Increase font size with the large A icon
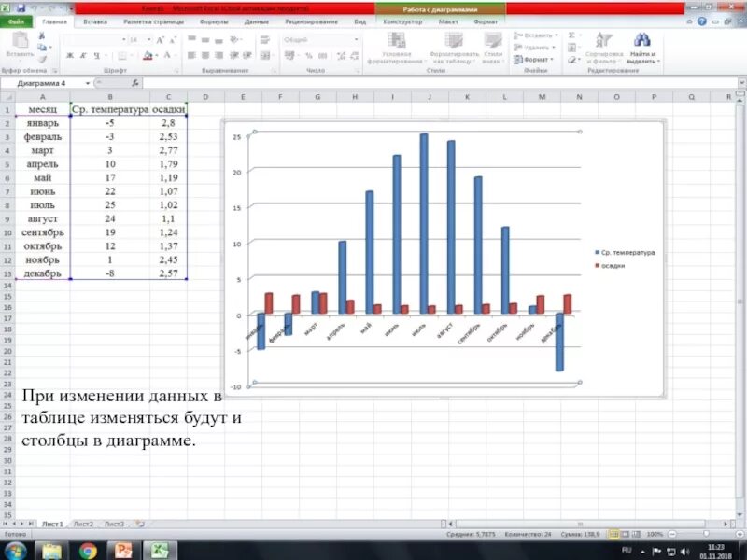 click(x=161, y=40)
